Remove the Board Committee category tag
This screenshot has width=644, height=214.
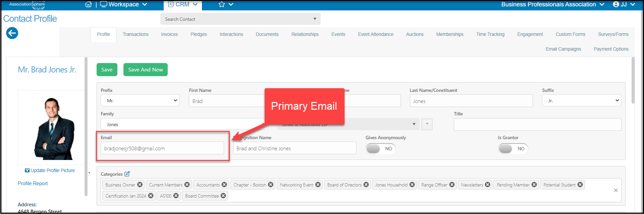223,196
